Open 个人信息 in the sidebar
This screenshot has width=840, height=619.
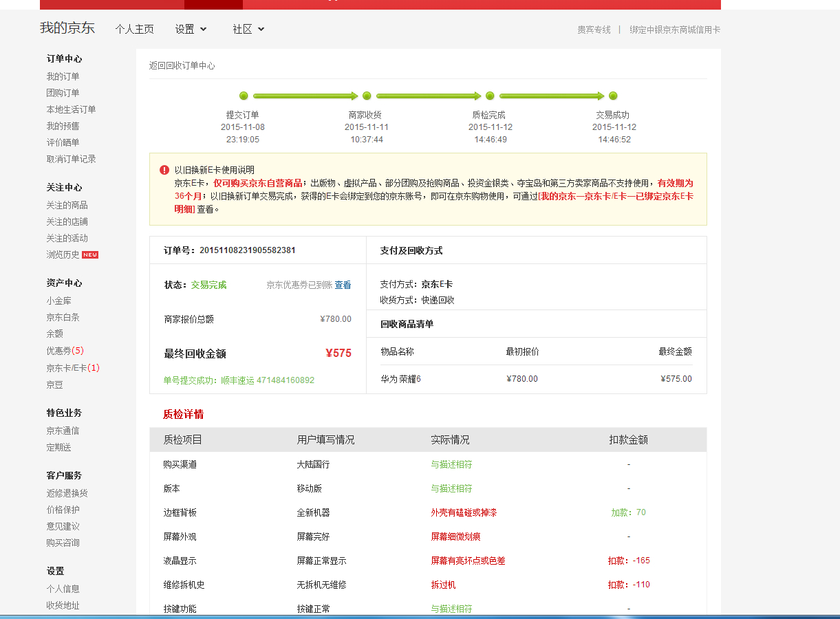(63, 589)
